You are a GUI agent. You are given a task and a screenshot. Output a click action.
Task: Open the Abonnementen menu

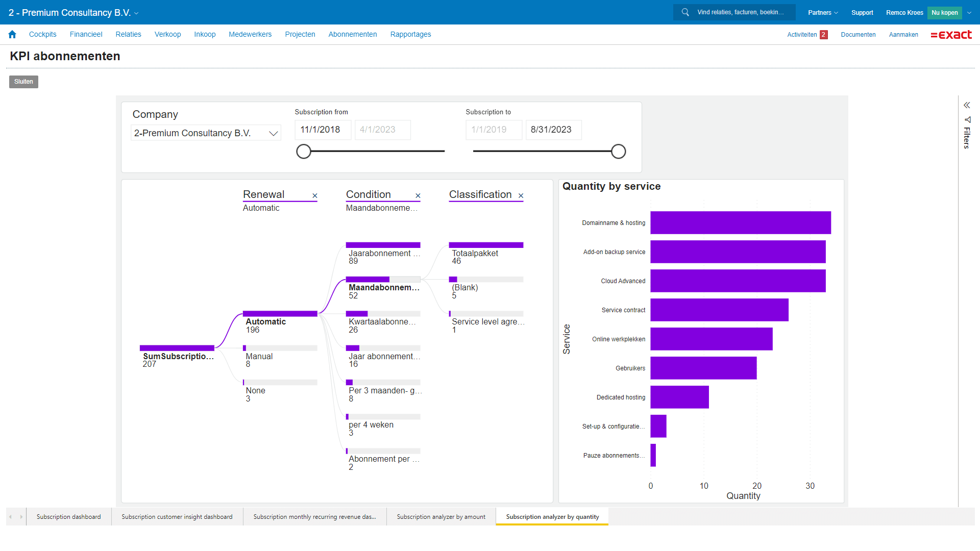pyautogui.click(x=352, y=34)
